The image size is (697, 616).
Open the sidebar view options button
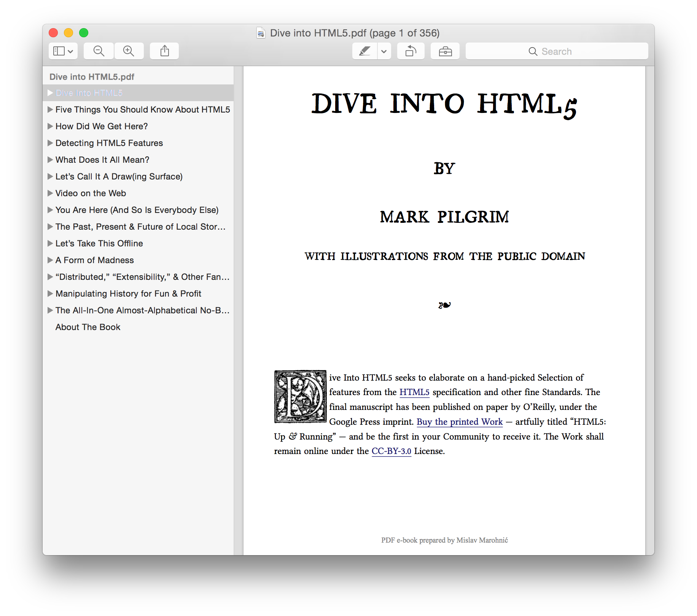(63, 51)
